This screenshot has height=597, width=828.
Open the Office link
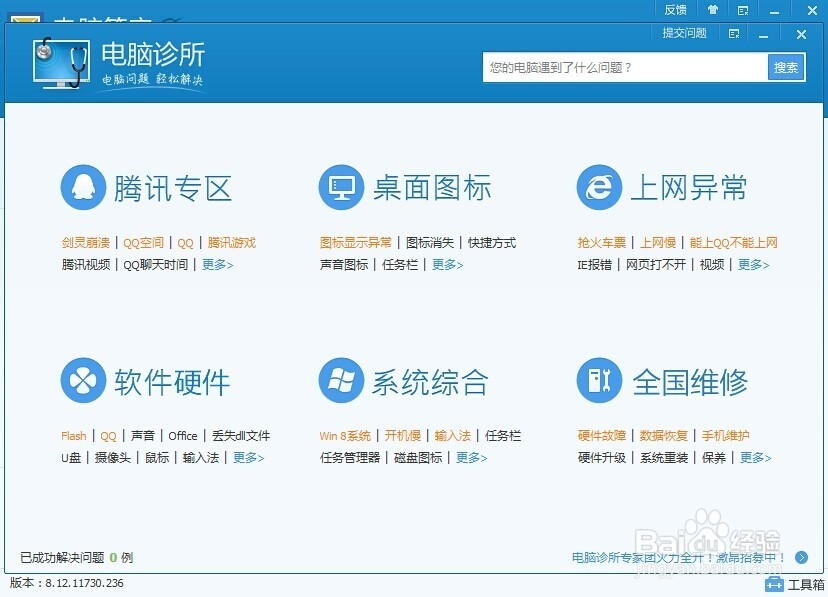pyautogui.click(x=183, y=436)
